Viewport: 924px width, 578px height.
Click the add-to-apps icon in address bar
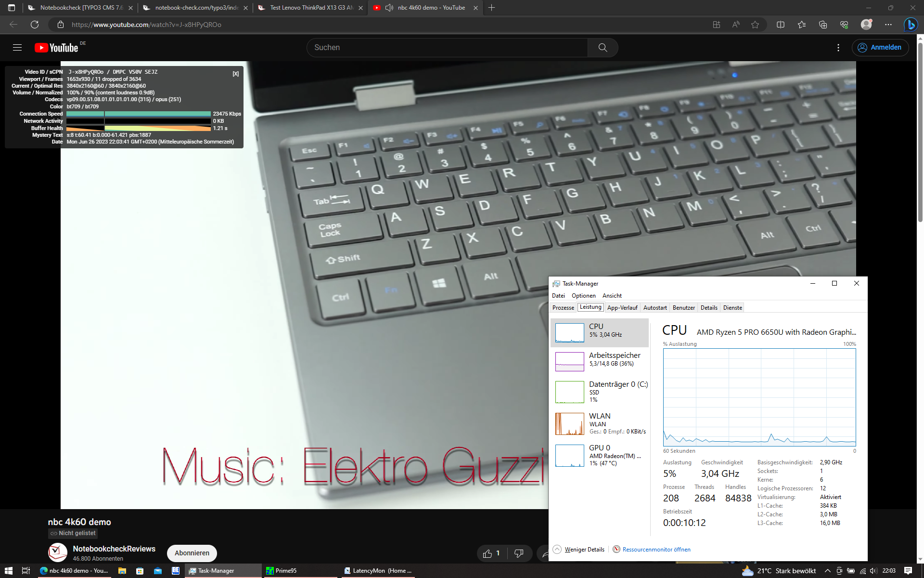[x=717, y=25]
